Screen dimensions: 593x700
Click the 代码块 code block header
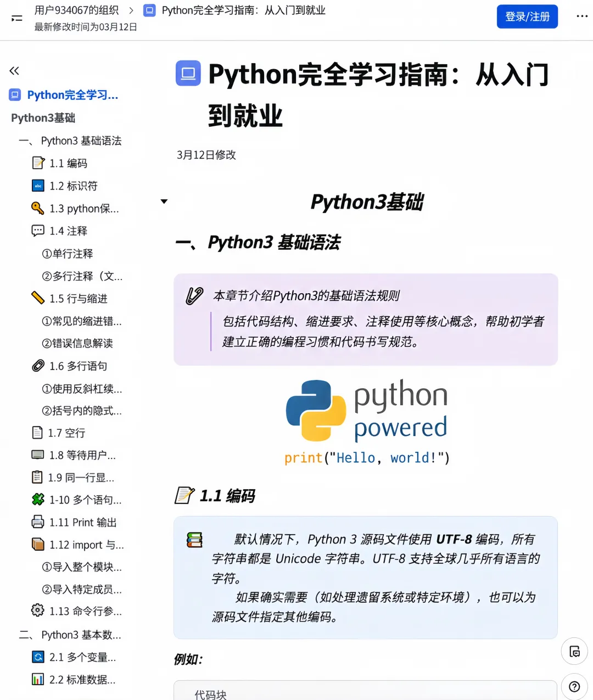(x=210, y=694)
